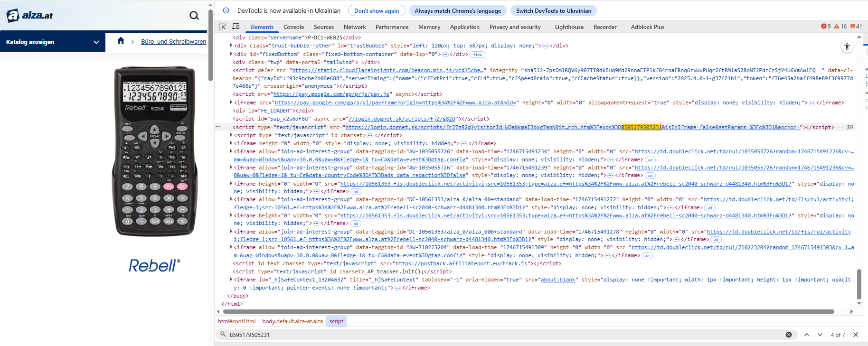Open the Privacy and security tab
The height and width of the screenshot is (346, 868).
[515, 27]
